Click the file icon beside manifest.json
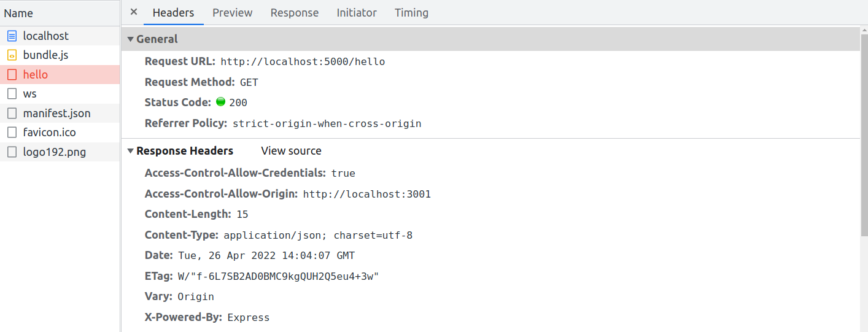 pos(12,114)
